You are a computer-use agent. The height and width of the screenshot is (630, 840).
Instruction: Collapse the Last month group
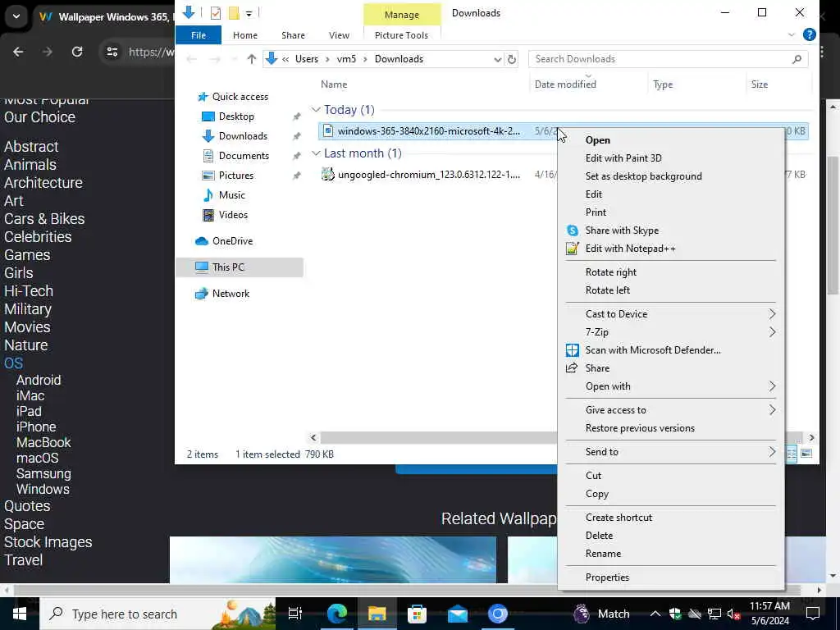[316, 153]
